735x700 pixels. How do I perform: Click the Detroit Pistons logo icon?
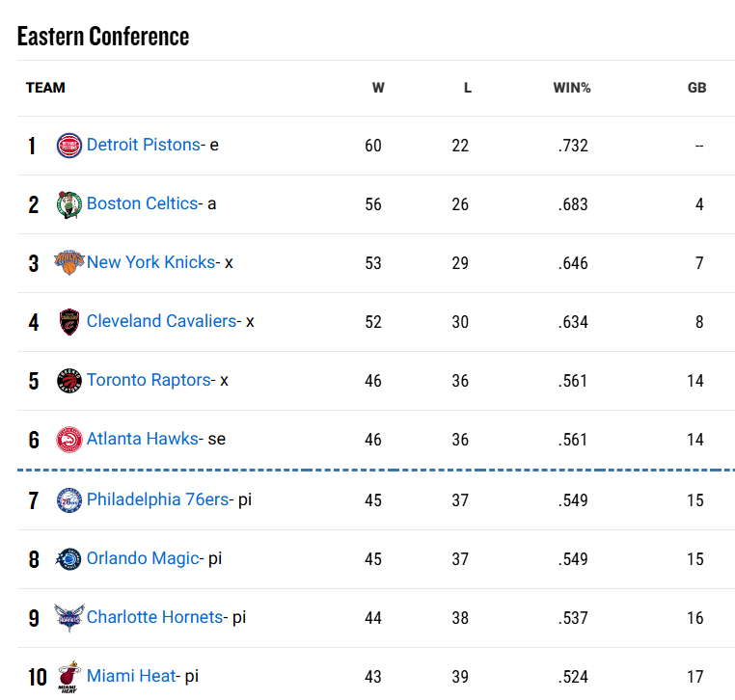pos(69,146)
